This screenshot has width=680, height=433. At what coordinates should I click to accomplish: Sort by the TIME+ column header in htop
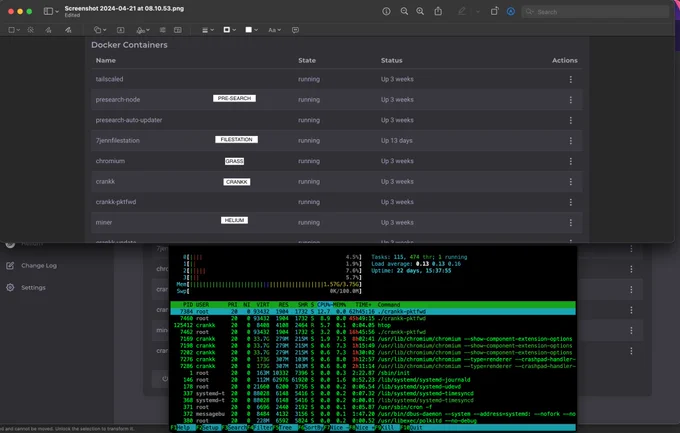(x=363, y=305)
